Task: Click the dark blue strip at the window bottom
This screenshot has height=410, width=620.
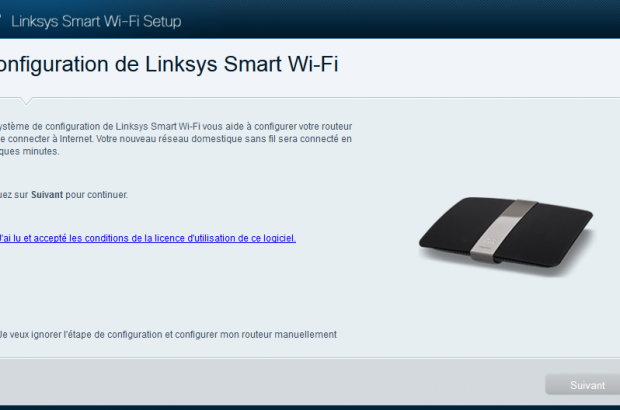Action: click(x=310, y=407)
